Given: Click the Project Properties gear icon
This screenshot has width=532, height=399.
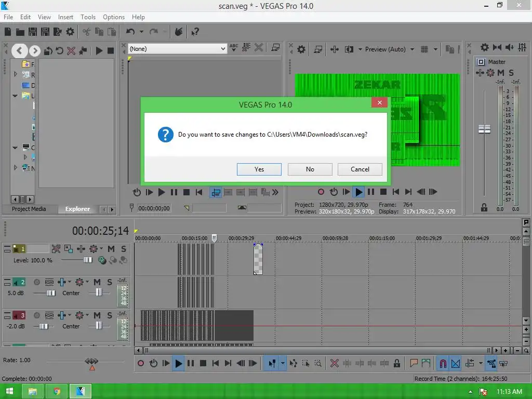Looking at the screenshot, I should point(70,32).
